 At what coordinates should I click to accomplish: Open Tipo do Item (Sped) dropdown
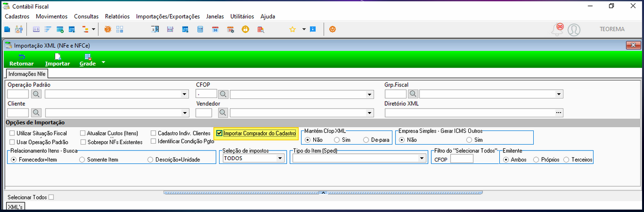pyautogui.click(x=422, y=158)
